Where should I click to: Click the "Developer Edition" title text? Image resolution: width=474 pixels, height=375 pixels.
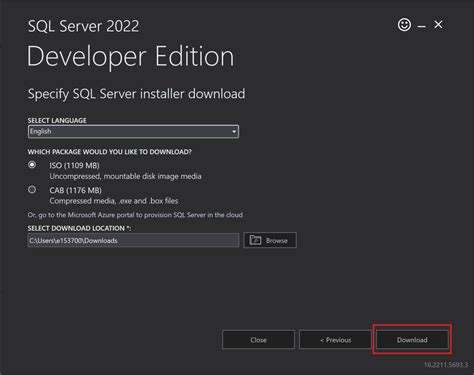pos(131,57)
